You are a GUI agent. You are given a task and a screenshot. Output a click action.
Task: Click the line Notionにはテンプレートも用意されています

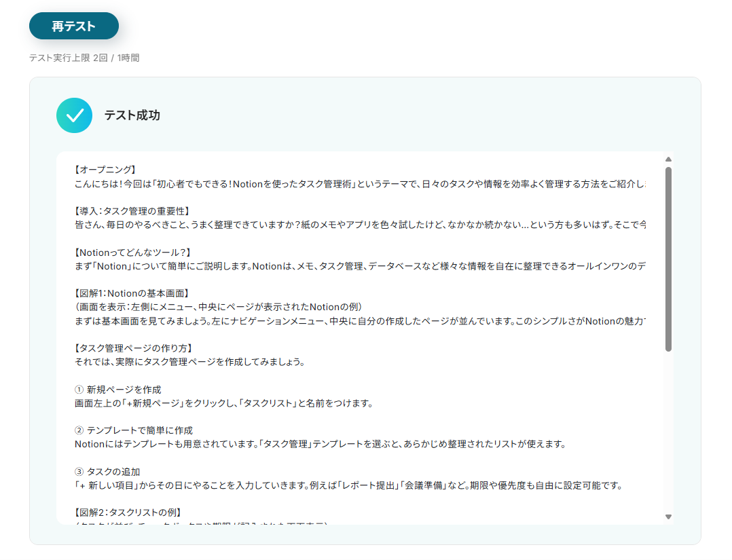tap(321, 444)
